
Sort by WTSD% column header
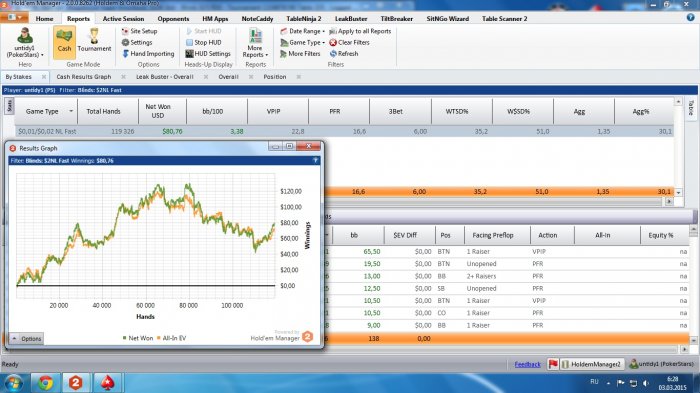click(x=457, y=111)
